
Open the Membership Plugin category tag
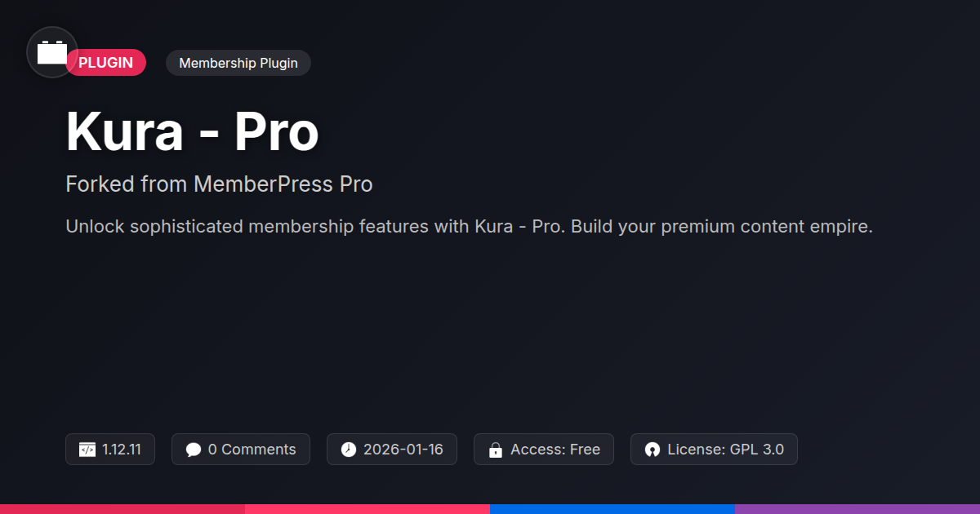[x=238, y=63]
